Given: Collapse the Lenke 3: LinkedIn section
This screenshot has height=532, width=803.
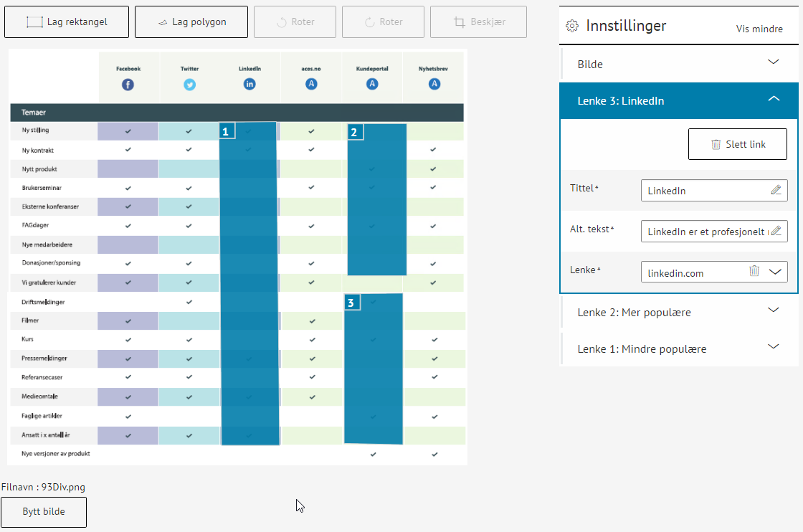Looking at the screenshot, I should 773,100.
